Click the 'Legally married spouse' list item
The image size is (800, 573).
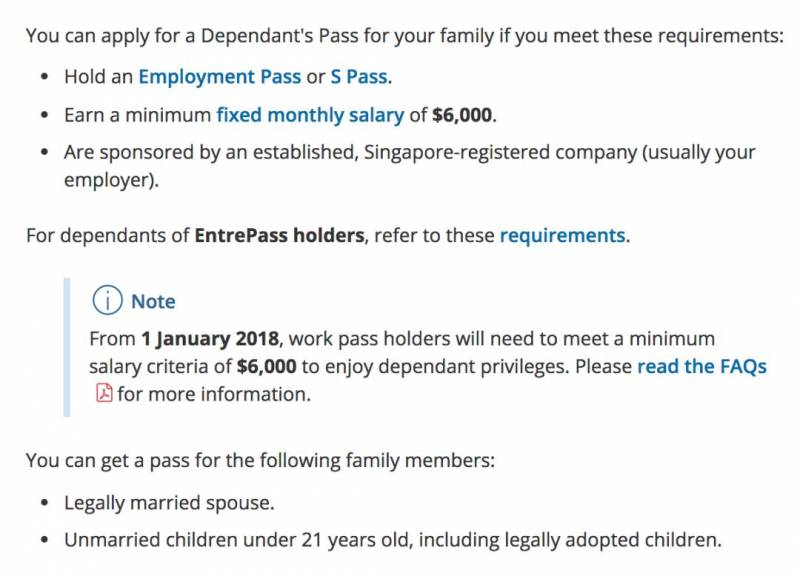(169, 502)
